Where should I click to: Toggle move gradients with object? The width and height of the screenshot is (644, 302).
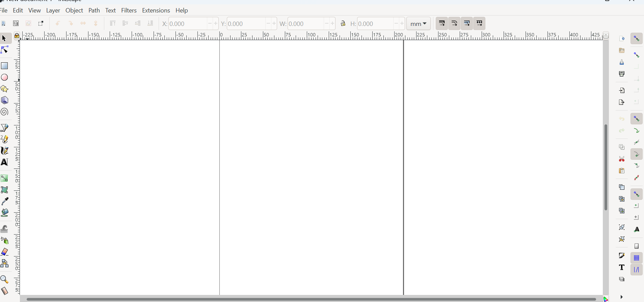click(x=467, y=23)
